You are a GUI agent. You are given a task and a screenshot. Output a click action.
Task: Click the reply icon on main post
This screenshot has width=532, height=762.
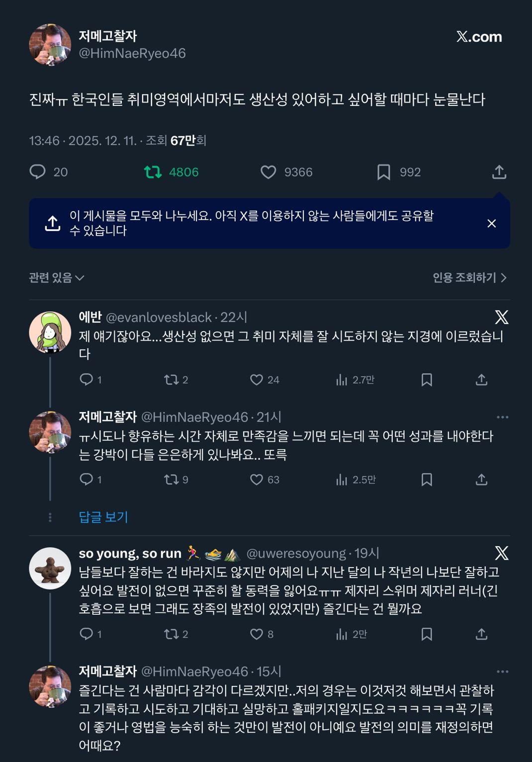point(38,172)
